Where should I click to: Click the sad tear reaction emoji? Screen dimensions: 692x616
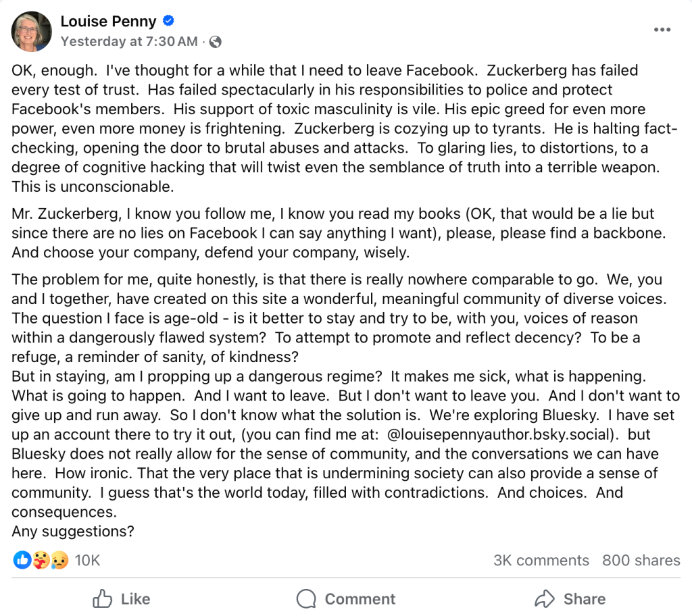click(x=59, y=560)
